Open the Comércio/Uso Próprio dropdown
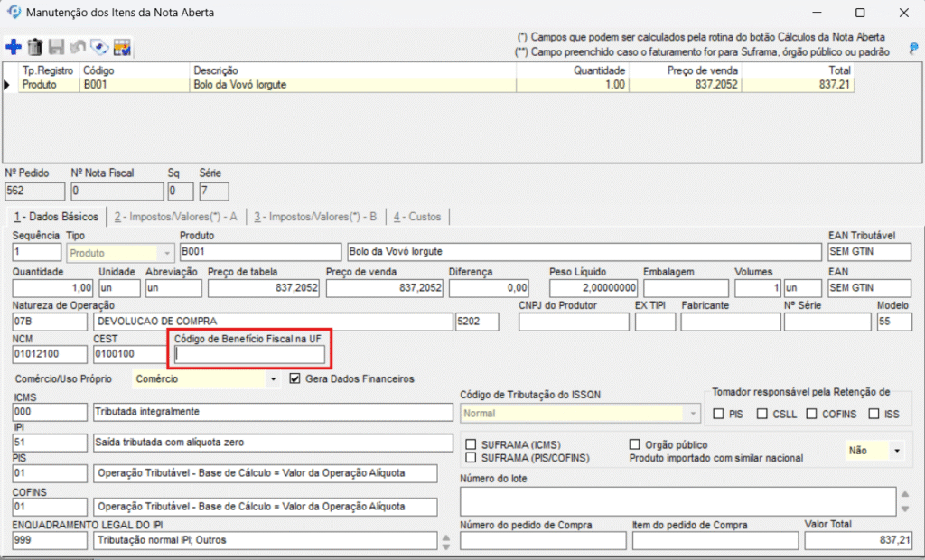This screenshot has width=925, height=560. coord(273,379)
